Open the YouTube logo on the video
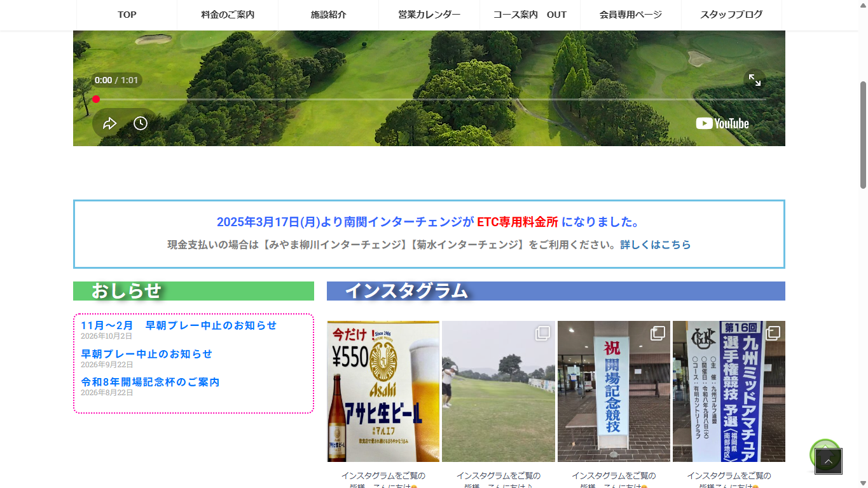The image size is (868, 488). tap(722, 123)
